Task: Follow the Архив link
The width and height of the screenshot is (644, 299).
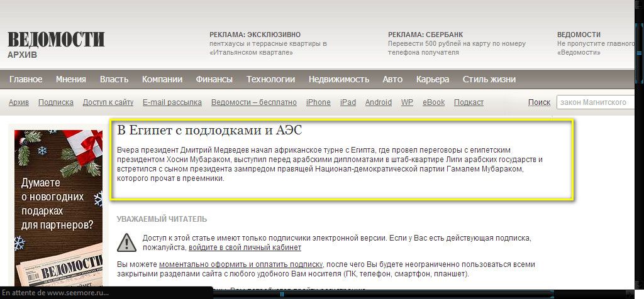Action: tap(19, 102)
